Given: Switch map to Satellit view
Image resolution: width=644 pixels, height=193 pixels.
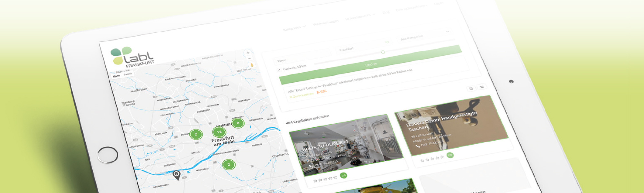Looking at the screenshot, I should [x=128, y=74].
